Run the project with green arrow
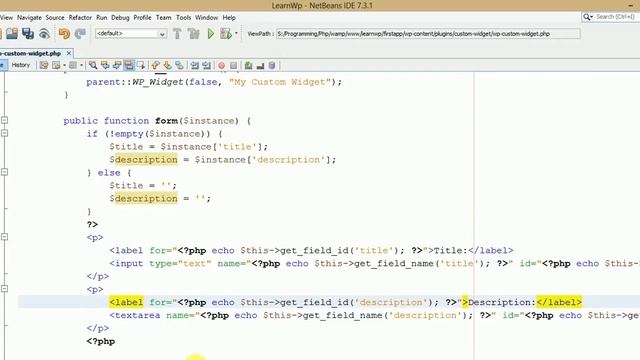 pyautogui.click(x=211, y=33)
